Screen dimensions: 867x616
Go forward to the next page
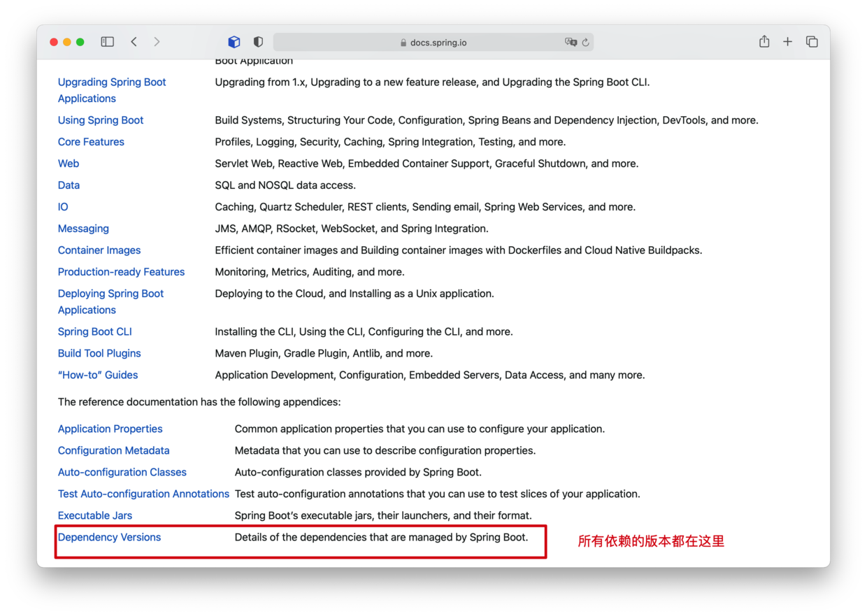click(157, 42)
